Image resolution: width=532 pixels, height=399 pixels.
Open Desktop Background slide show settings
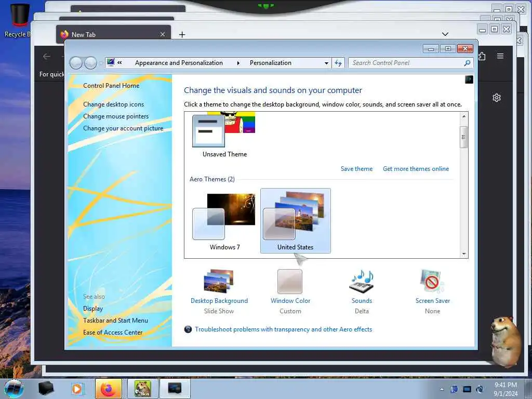click(x=219, y=291)
